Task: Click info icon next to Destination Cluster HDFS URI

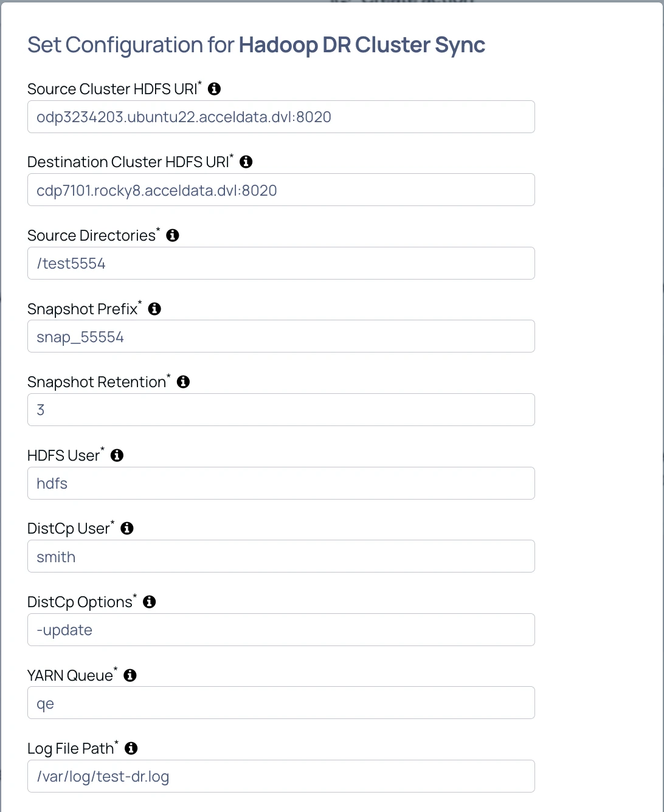Action: [x=246, y=162]
